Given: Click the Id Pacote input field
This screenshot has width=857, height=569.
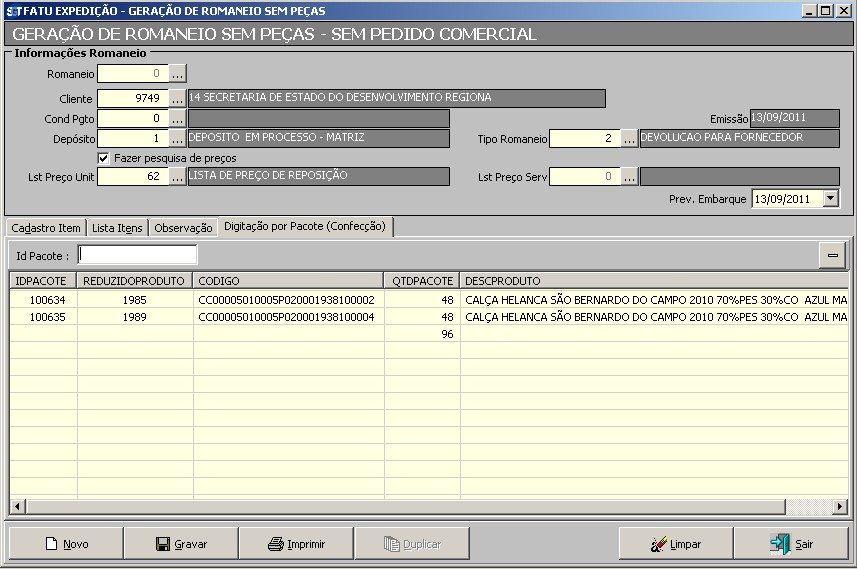Looking at the screenshot, I should point(137,255).
